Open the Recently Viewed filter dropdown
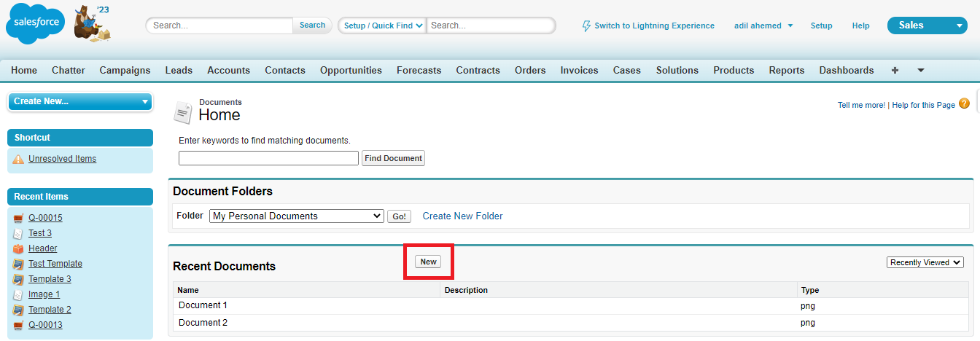 point(925,262)
